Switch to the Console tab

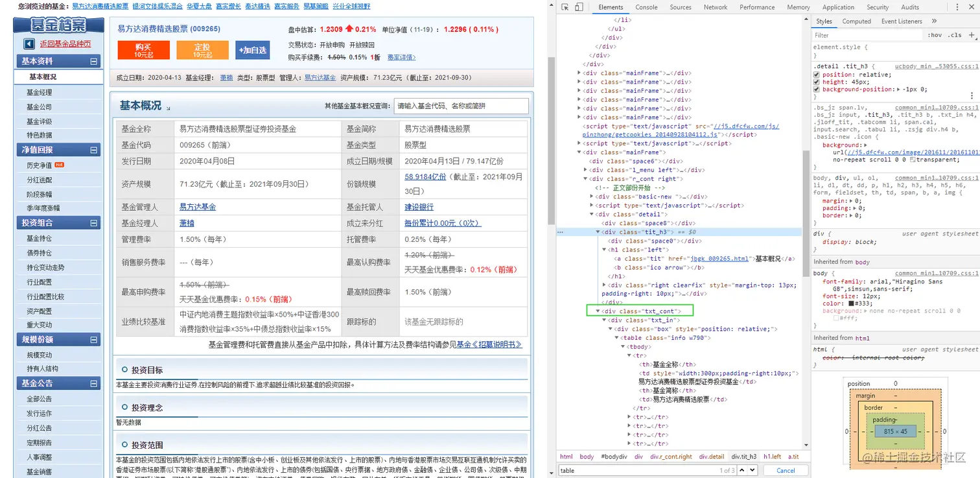coord(646,7)
